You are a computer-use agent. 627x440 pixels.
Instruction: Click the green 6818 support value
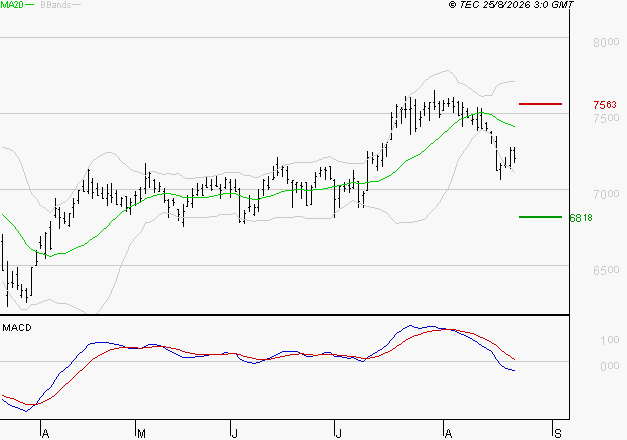pos(581,218)
